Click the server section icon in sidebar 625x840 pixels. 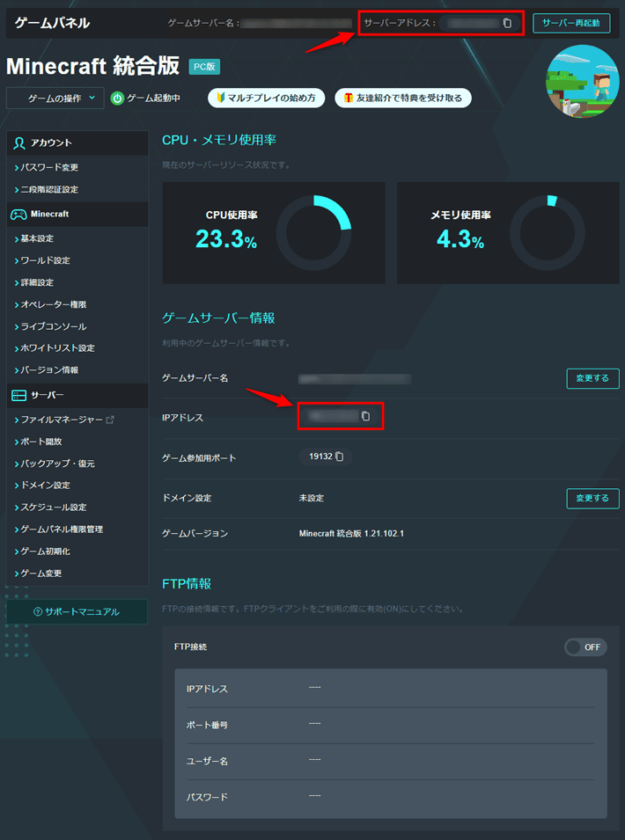tap(18, 396)
